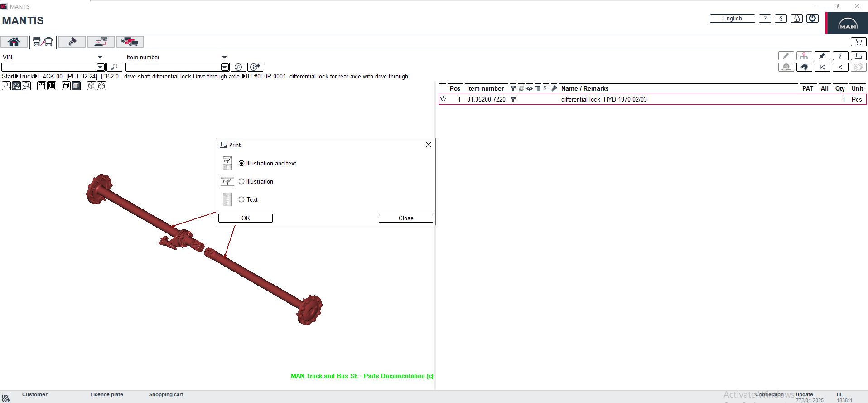Click the structure hierarchy icon
The width and height of the screenshot is (868, 403).
(804, 56)
